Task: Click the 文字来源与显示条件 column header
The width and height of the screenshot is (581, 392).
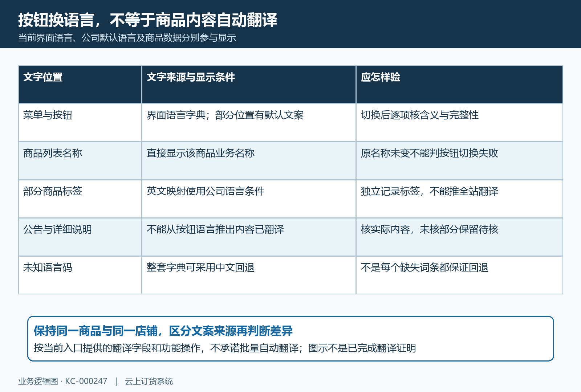Action: coord(249,85)
